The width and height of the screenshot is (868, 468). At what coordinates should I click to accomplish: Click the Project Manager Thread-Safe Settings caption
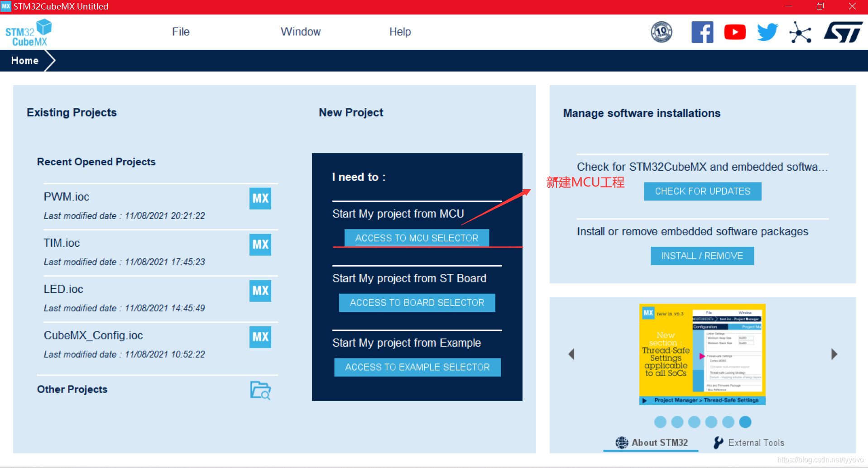click(x=706, y=400)
